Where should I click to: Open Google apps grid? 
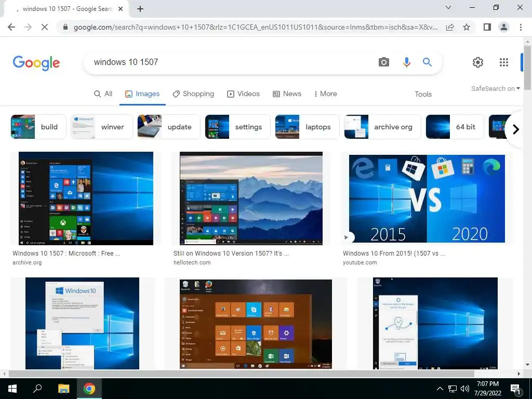click(x=504, y=62)
